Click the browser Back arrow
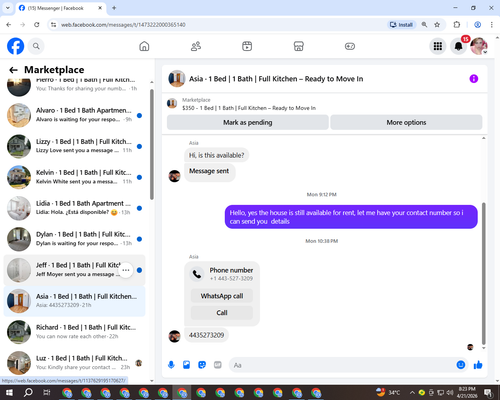 tap(9, 25)
